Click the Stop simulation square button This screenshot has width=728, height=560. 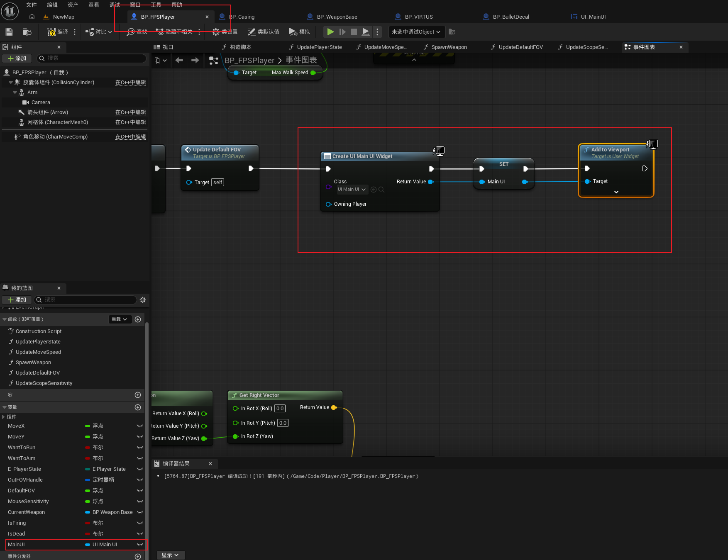(x=354, y=32)
